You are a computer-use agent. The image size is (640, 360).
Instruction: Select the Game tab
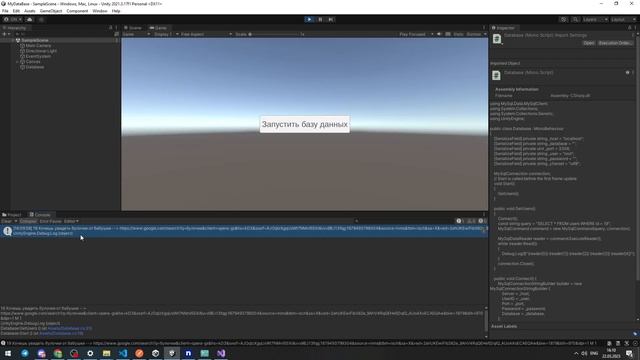158,28
